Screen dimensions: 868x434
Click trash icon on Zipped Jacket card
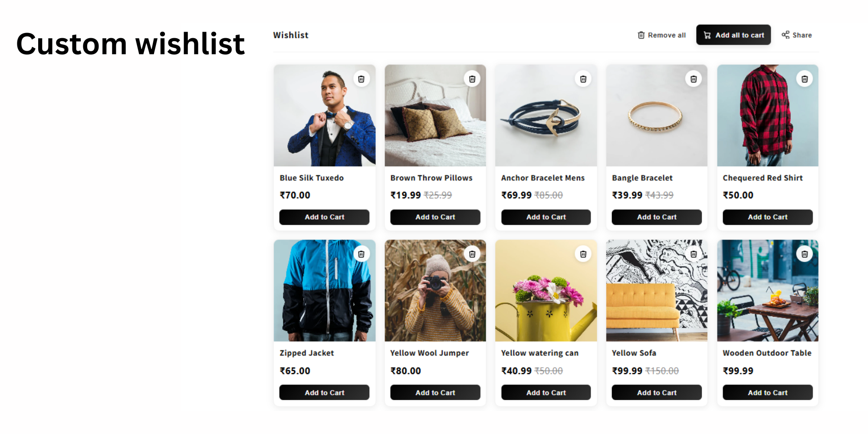[362, 254]
